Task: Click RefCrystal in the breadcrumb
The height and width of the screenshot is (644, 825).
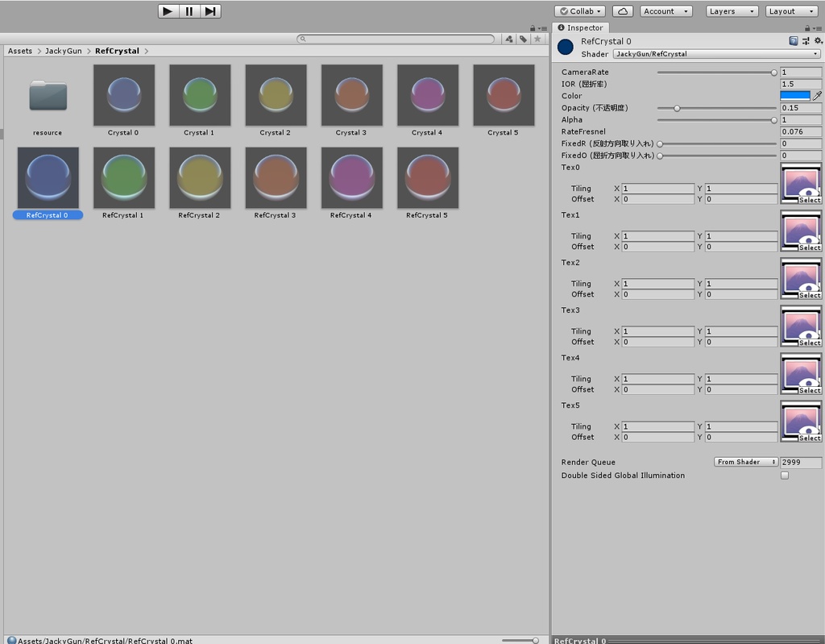Action: (118, 51)
